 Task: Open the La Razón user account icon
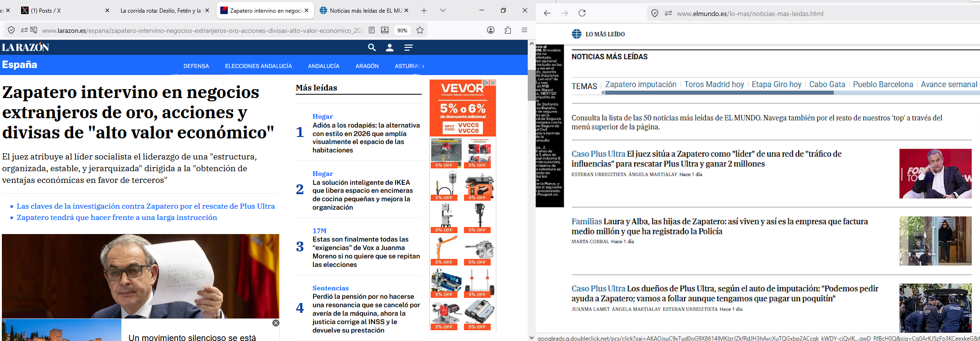coord(389,47)
